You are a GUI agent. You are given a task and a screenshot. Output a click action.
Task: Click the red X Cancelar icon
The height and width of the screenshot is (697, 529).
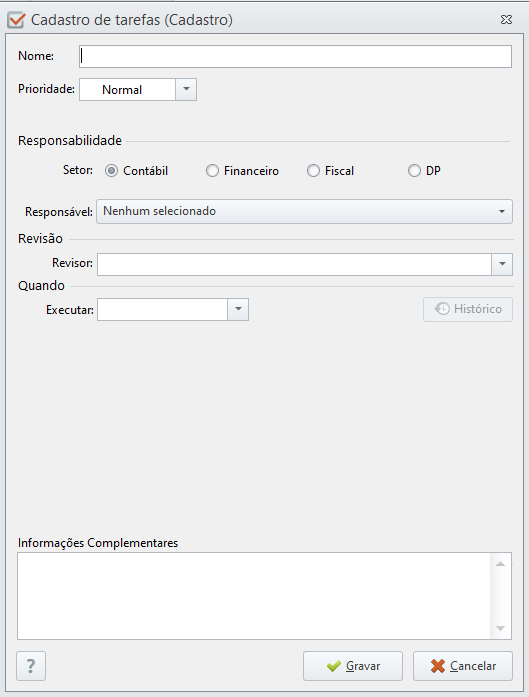438,666
